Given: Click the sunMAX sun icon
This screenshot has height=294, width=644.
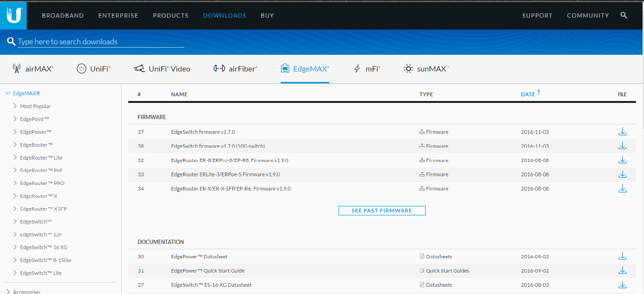Looking at the screenshot, I should [x=409, y=69].
